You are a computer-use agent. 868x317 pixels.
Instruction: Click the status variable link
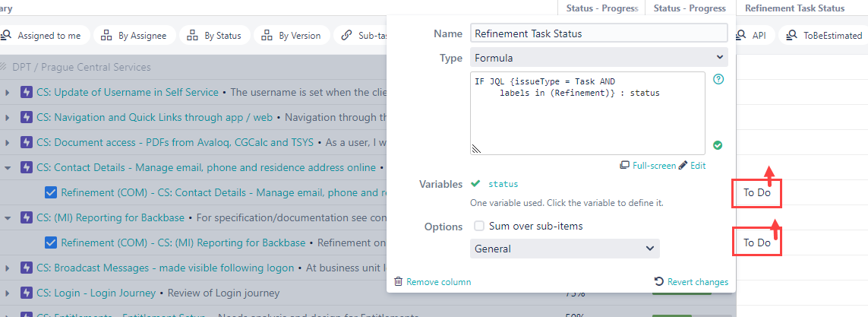pyautogui.click(x=503, y=184)
